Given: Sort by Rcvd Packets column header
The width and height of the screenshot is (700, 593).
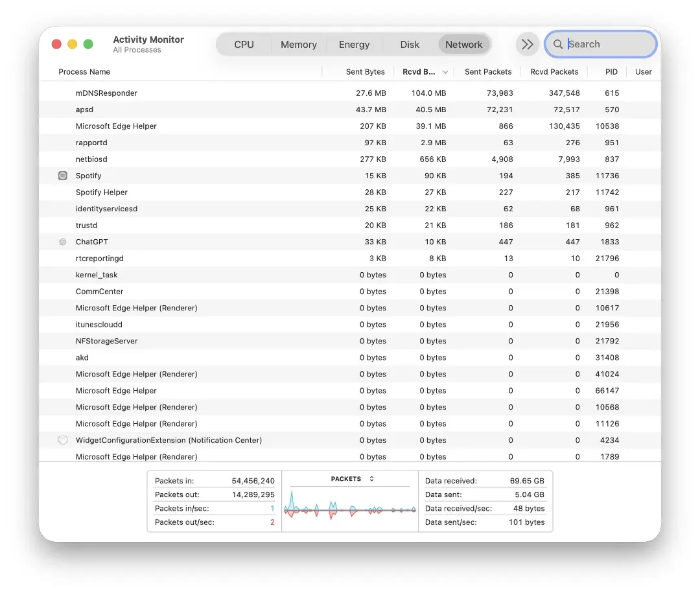Looking at the screenshot, I should click(554, 72).
